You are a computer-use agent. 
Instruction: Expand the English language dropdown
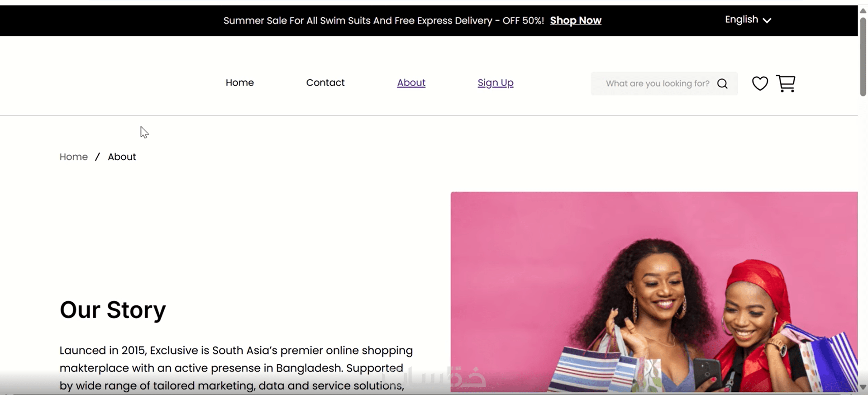748,20
